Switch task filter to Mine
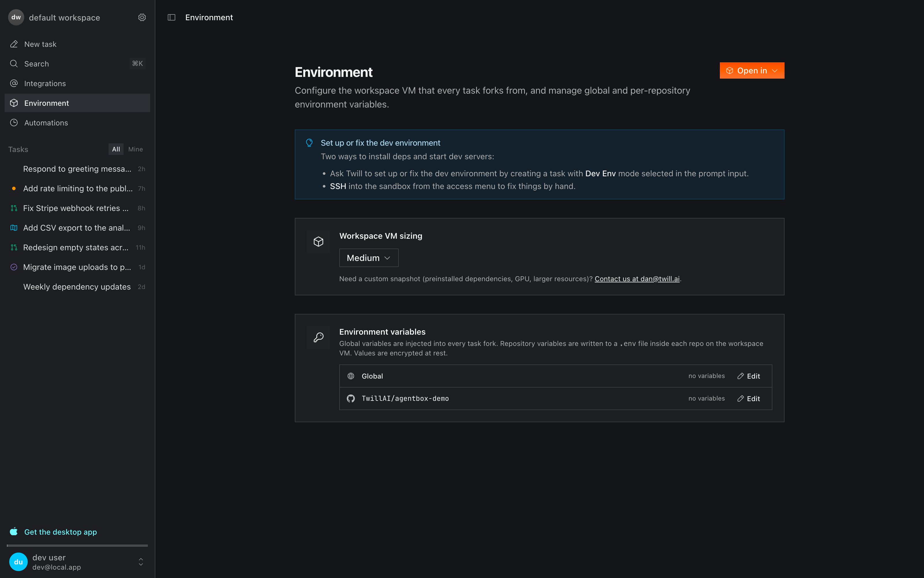This screenshot has width=924, height=578. coord(135,149)
